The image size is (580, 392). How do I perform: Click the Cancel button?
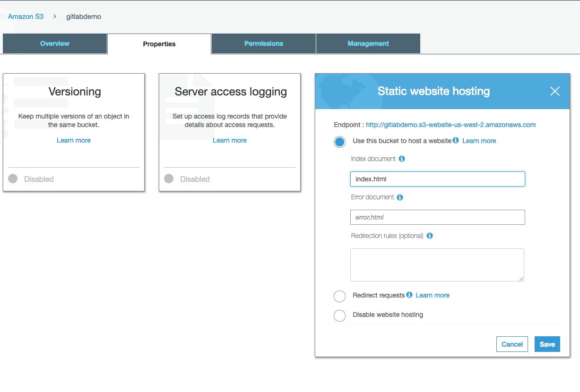(x=512, y=344)
